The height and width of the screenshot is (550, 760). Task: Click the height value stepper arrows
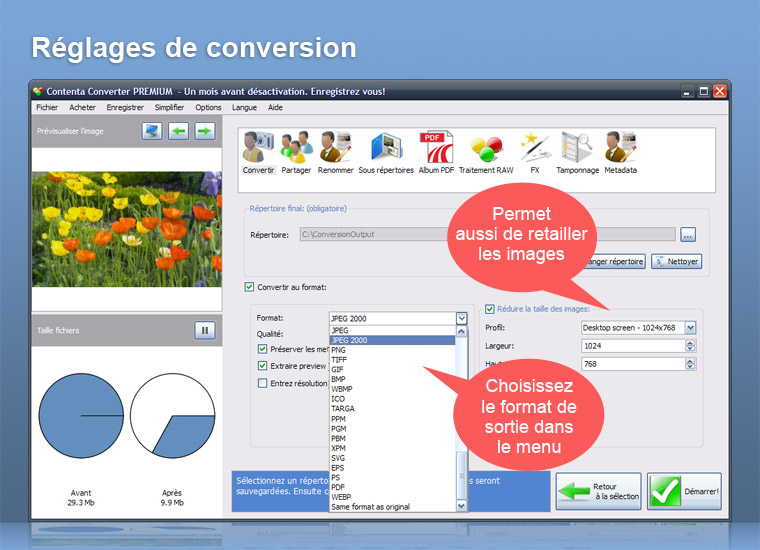pos(690,364)
